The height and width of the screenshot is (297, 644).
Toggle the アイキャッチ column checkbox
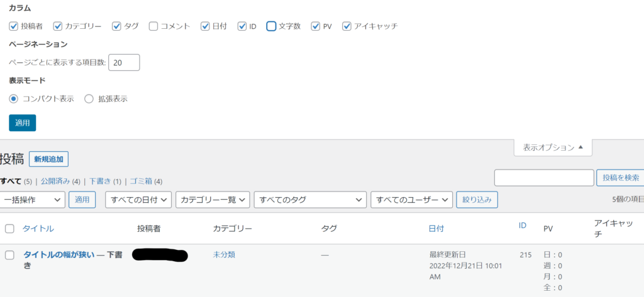(347, 26)
